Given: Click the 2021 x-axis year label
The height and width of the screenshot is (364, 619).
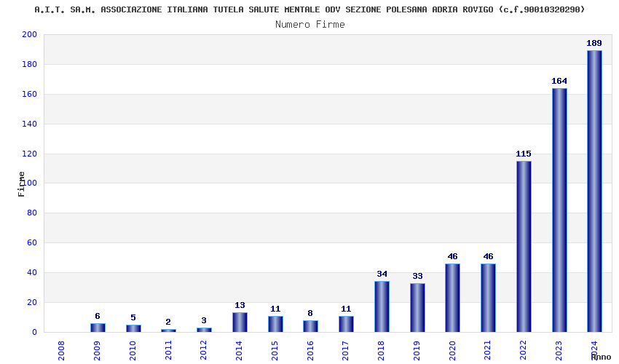Looking at the screenshot, I should (x=487, y=351).
